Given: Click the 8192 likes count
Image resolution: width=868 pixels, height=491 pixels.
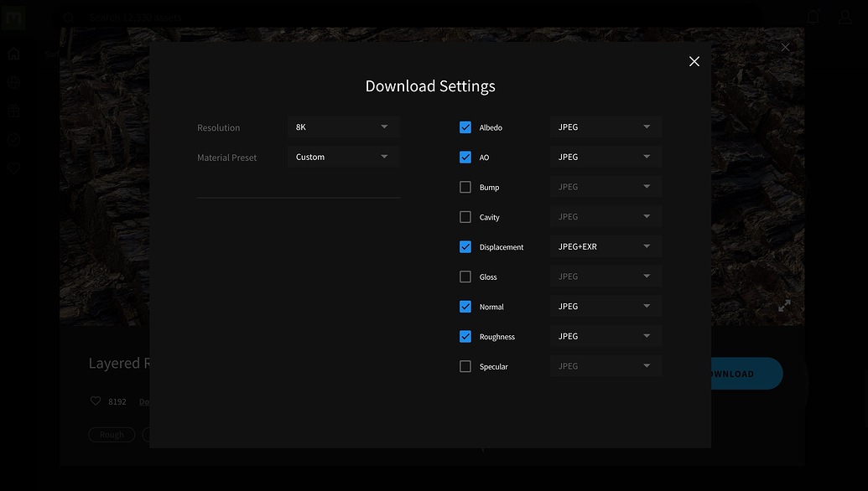Looking at the screenshot, I should click(117, 402).
